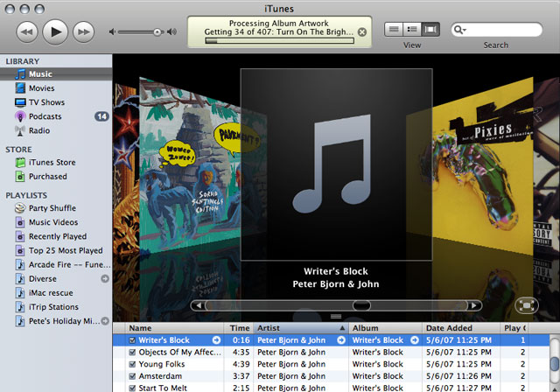Click the low-volume speaker icon
The height and width of the screenshot is (392, 560).
coord(112,32)
